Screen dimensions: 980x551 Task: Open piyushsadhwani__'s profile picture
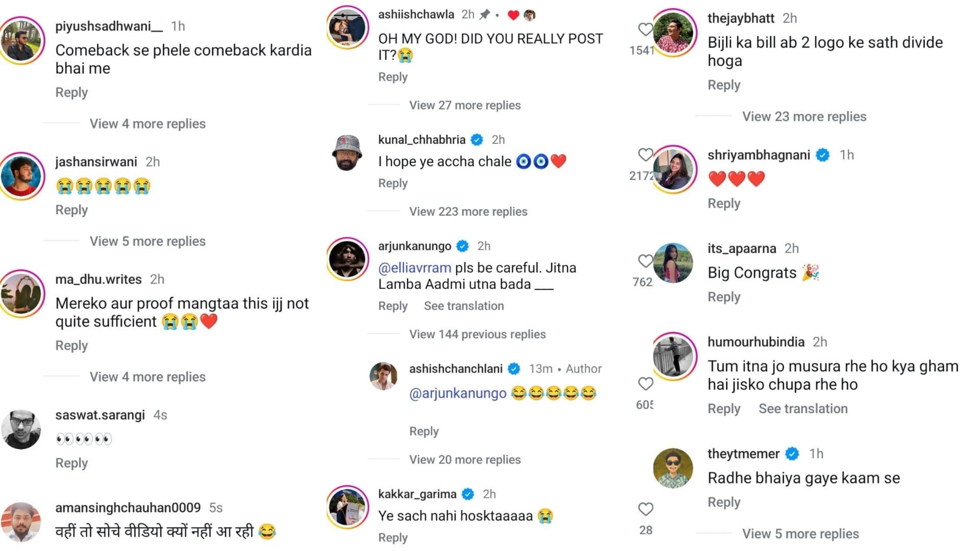point(20,40)
